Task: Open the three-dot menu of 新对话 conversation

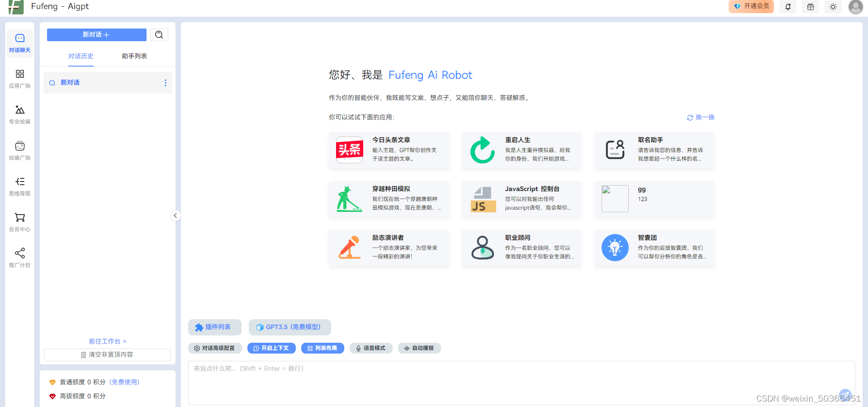Action: [166, 83]
